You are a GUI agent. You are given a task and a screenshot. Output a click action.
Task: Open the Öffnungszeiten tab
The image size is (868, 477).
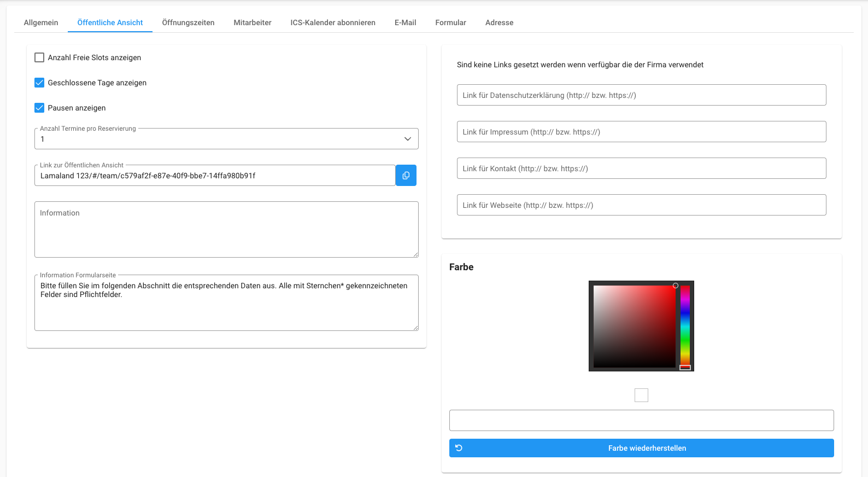coord(188,22)
